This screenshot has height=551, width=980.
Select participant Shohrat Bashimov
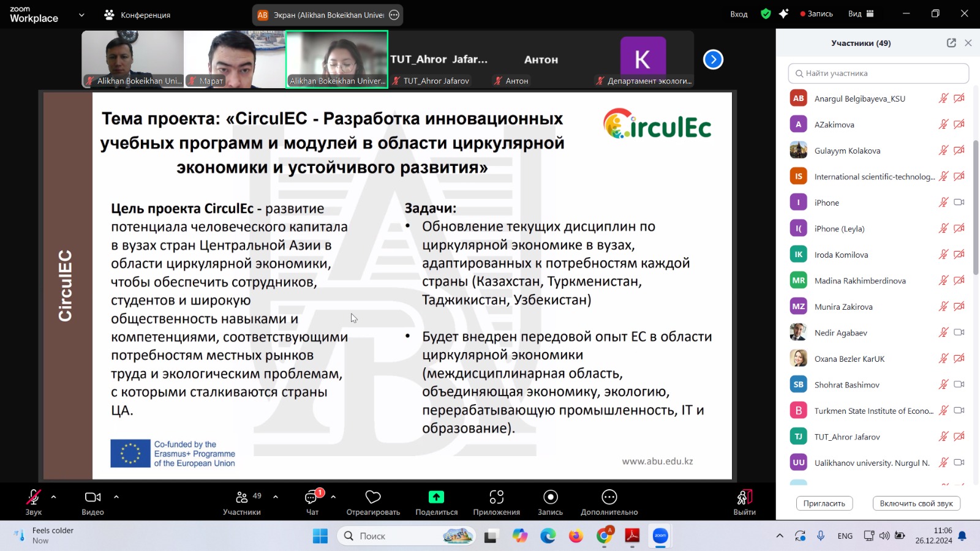[878, 384]
